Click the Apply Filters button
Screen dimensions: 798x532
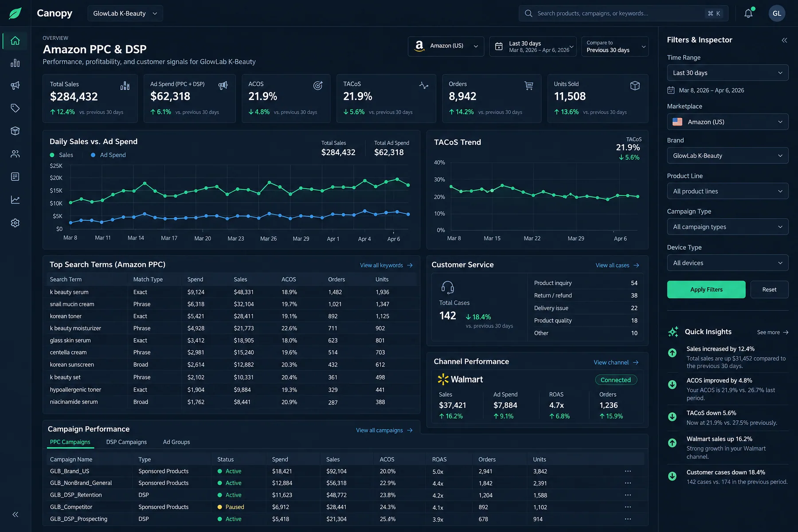click(706, 289)
